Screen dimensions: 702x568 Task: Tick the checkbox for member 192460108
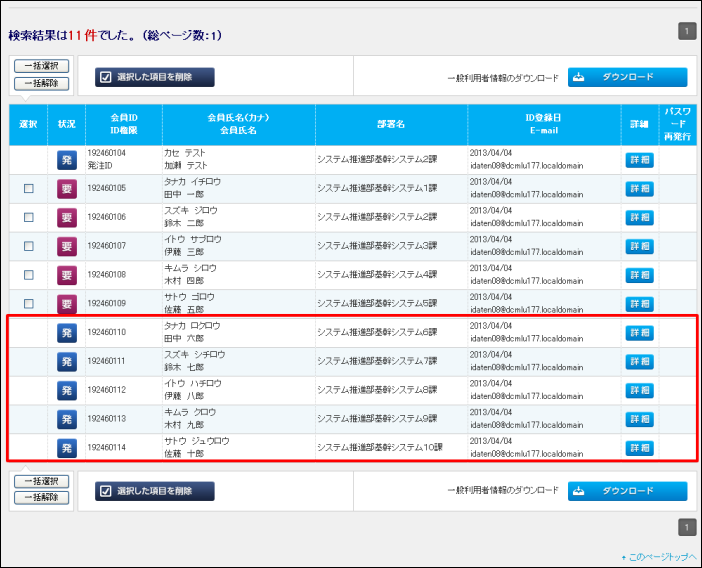pyautogui.click(x=28, y=275)
